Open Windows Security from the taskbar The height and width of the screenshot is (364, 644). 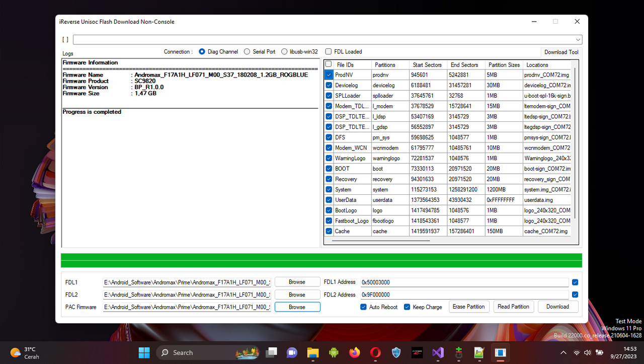[x=395, y=353]
